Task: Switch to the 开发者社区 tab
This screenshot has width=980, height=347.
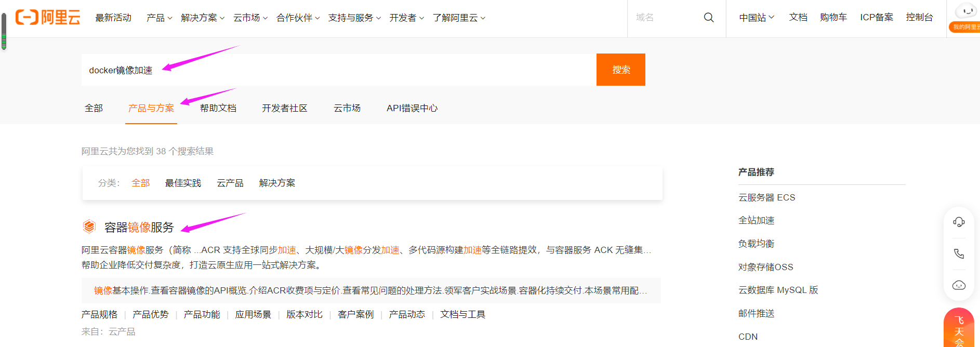Action: click(285, 108)
